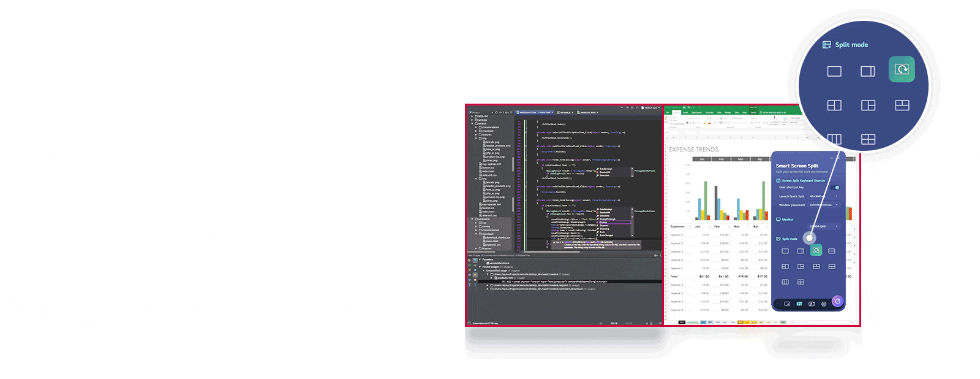Click the Jan column header in expense chart

click(x=702, y=159)
